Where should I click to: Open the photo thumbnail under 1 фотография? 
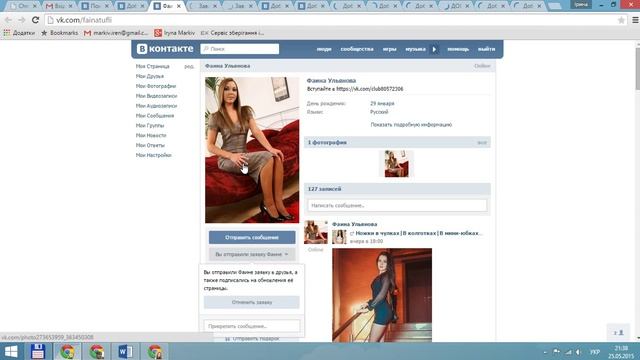(x=396, y=164)
